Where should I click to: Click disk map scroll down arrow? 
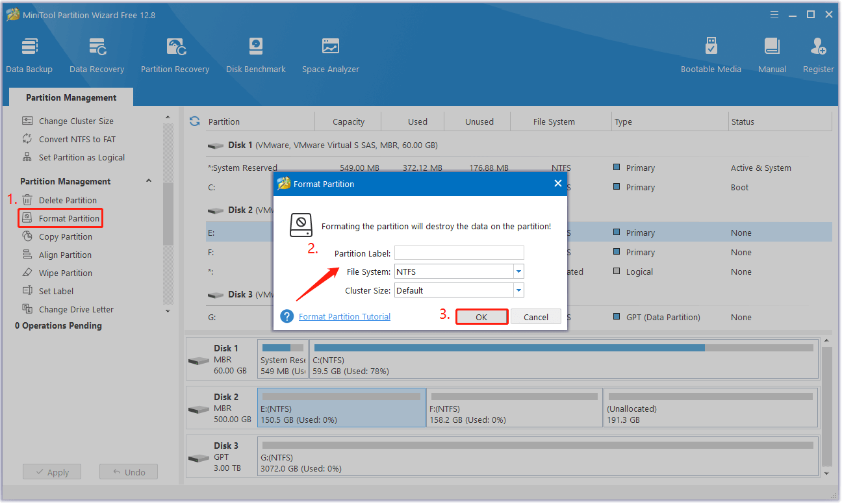(826, 474)
